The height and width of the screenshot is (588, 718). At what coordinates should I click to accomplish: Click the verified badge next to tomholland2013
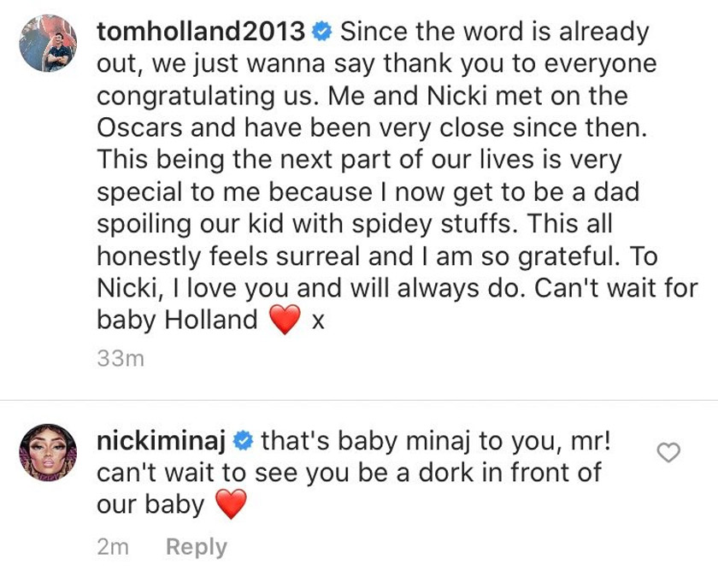pyautogui.click(x=320, y=29)
